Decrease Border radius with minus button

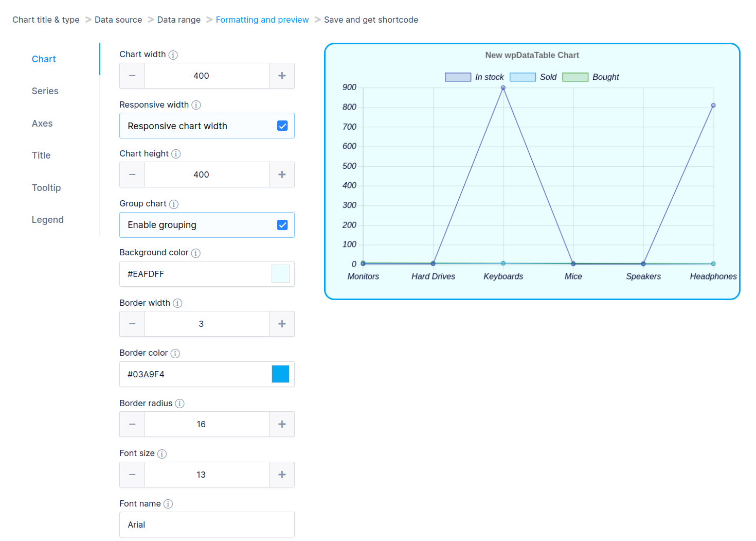132,424
